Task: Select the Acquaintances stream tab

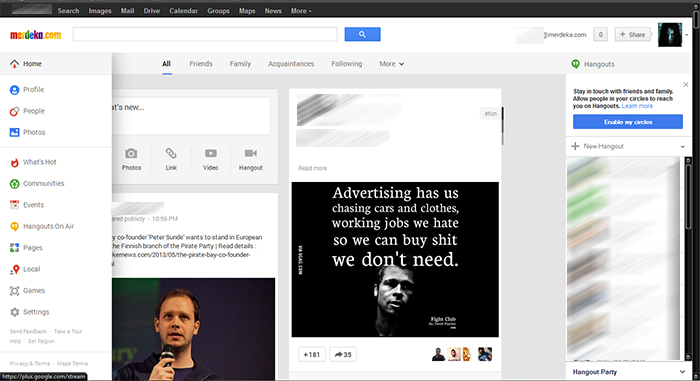Action: pyautogui.click(x=291, y=64)
